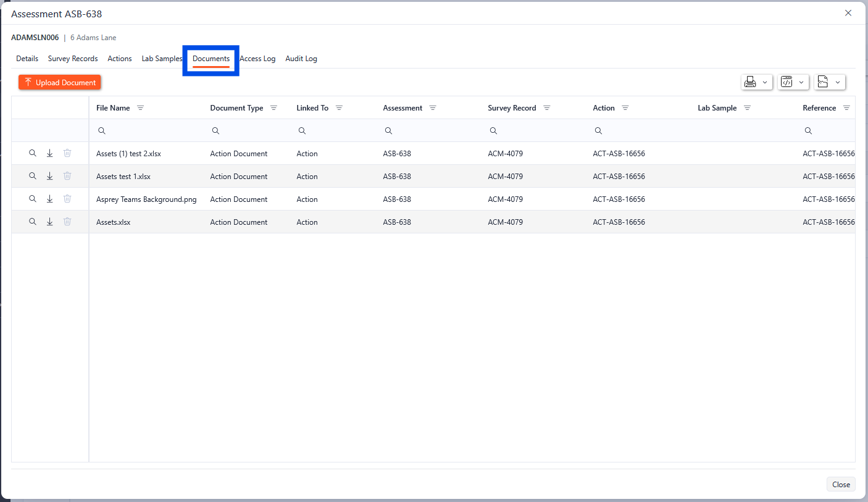Delete the Asprey Teams Background.png document
Image resolution: width=868 pixels, height=502 pixels.
67,199
